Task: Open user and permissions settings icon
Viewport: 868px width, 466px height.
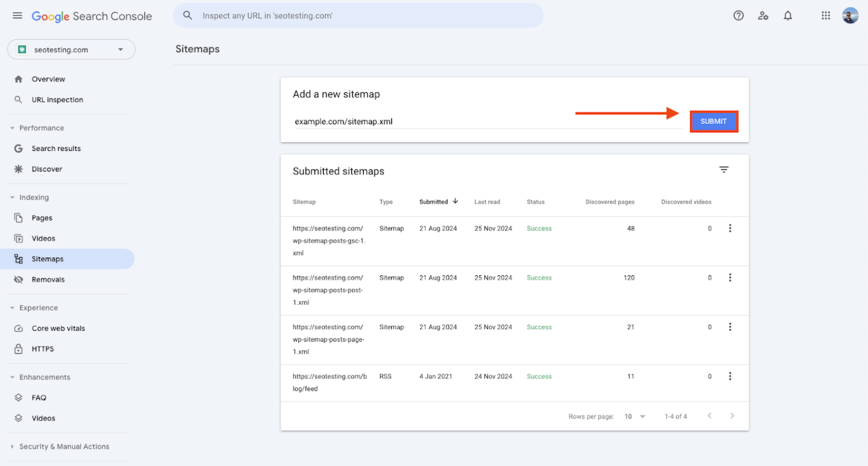Action: 763,15
